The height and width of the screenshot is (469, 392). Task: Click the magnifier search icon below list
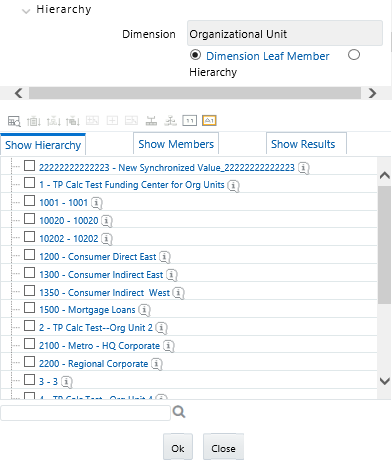click(179, 412)
